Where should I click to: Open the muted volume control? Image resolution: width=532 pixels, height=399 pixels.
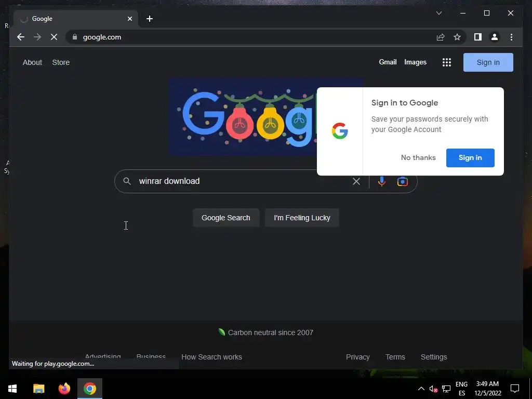[433, 389]
